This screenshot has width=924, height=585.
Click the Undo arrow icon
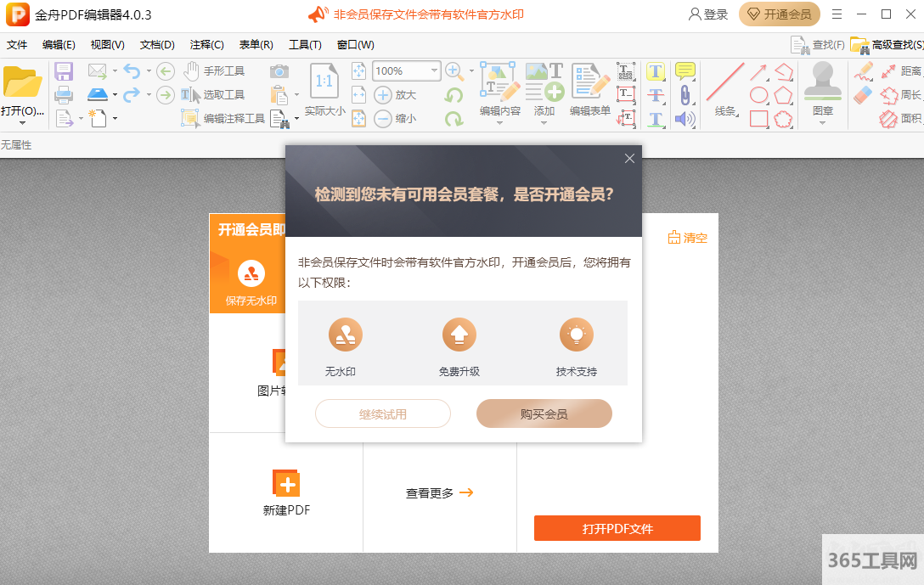coord(132,71)
